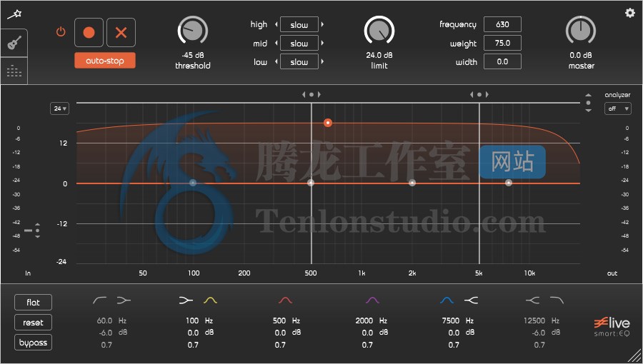Select the high-pass filter shape icon
Image resolution: width=643 pixels, height=364 pixels.
(99, 300)
